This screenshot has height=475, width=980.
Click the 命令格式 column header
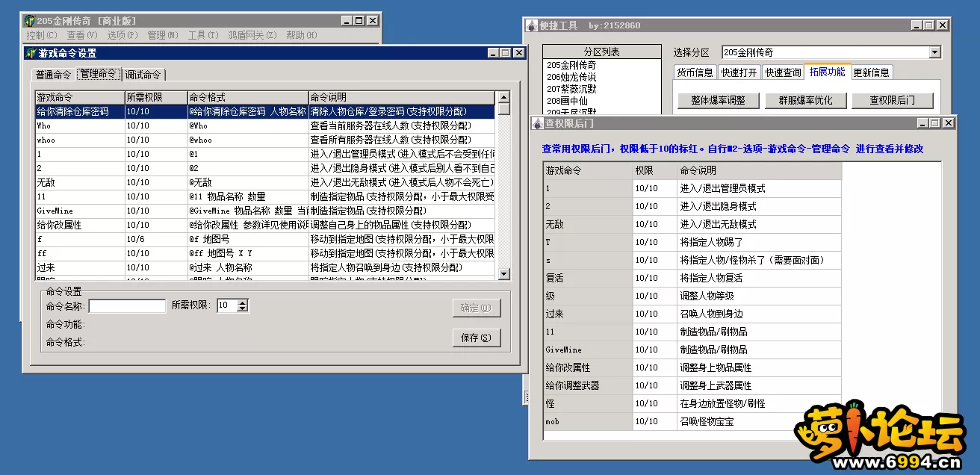point(248,97)
